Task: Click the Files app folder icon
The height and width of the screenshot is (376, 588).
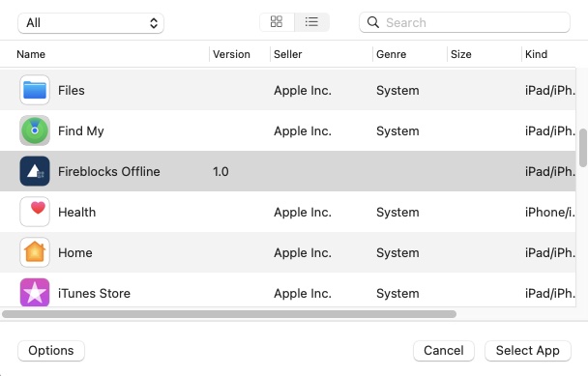Action: [35, 90]
